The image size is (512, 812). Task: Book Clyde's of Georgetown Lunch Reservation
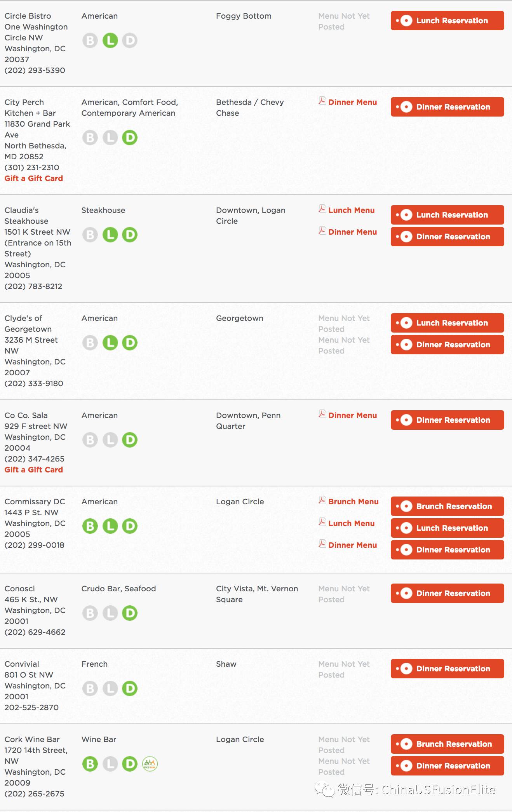[447, 323]
